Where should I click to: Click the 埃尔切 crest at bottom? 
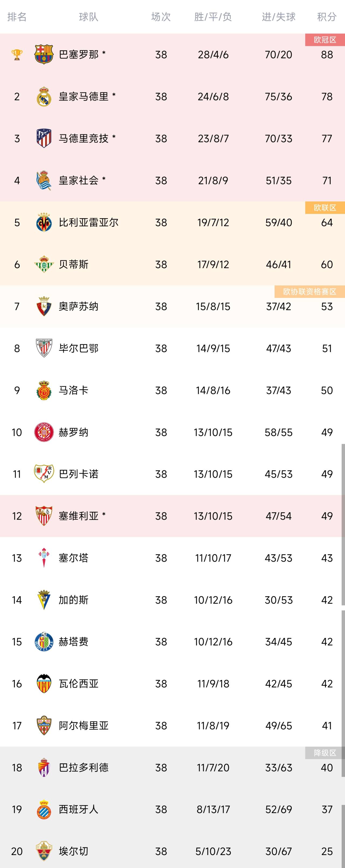point(44,850)
